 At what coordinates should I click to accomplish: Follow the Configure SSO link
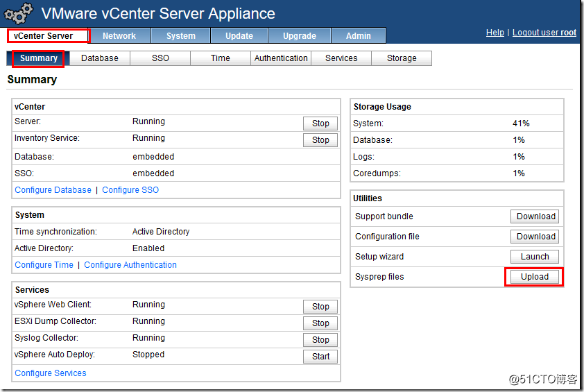[130, 190]
